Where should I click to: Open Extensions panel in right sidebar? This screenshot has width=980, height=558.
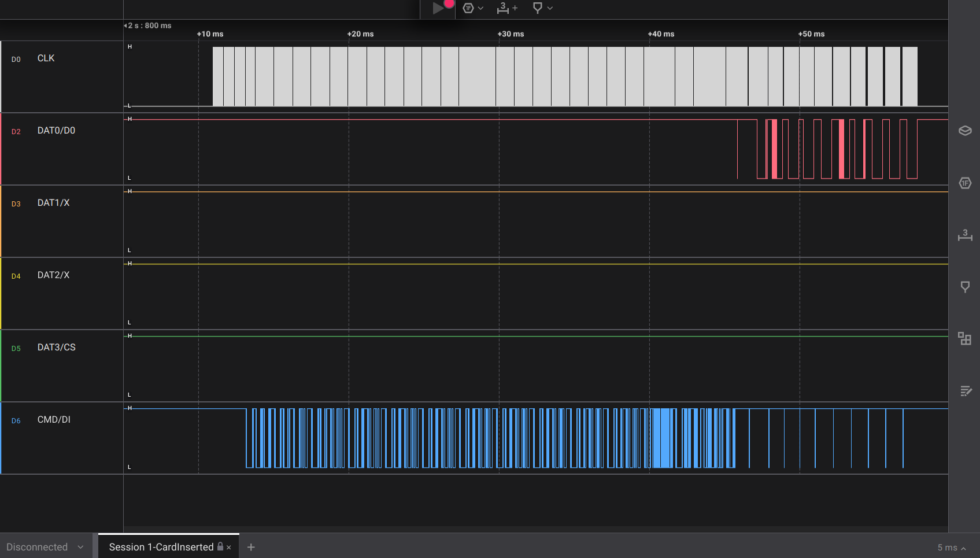tap(965, 339)
